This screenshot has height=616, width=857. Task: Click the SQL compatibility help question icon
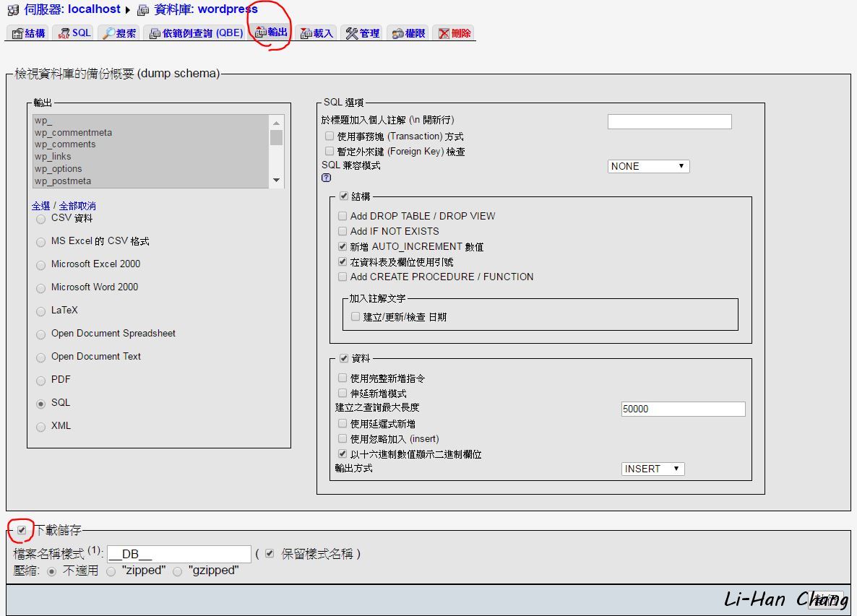pyautogui.click(x=326, y=178)
